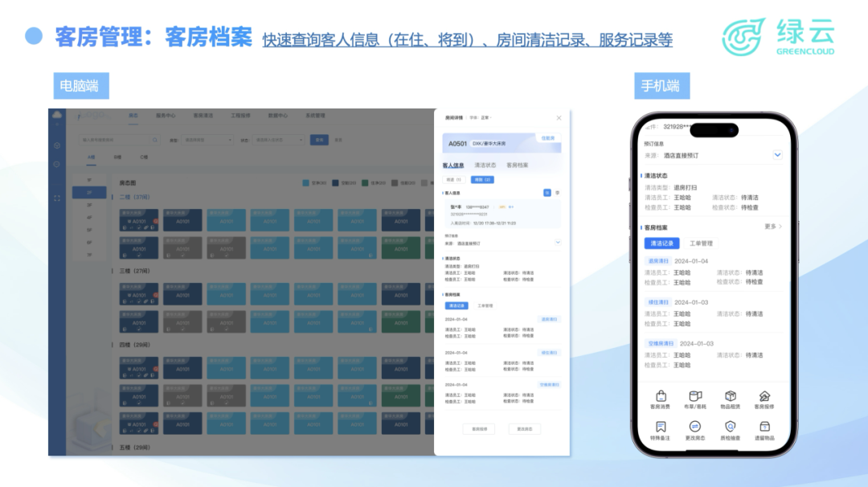The image size is (868, 487).
Task: Tap 遗留物品 icon on phone
Action: tap(764, 427)
